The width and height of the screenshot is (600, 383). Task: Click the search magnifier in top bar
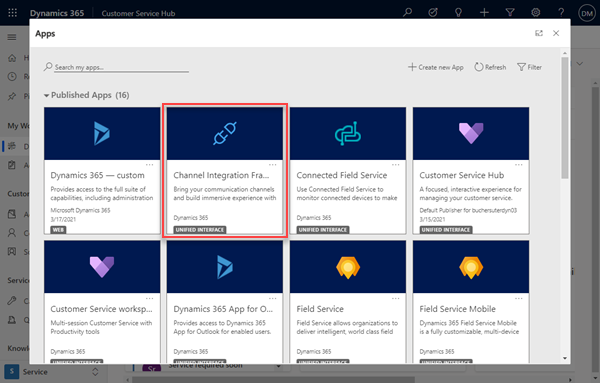(408, 13)
